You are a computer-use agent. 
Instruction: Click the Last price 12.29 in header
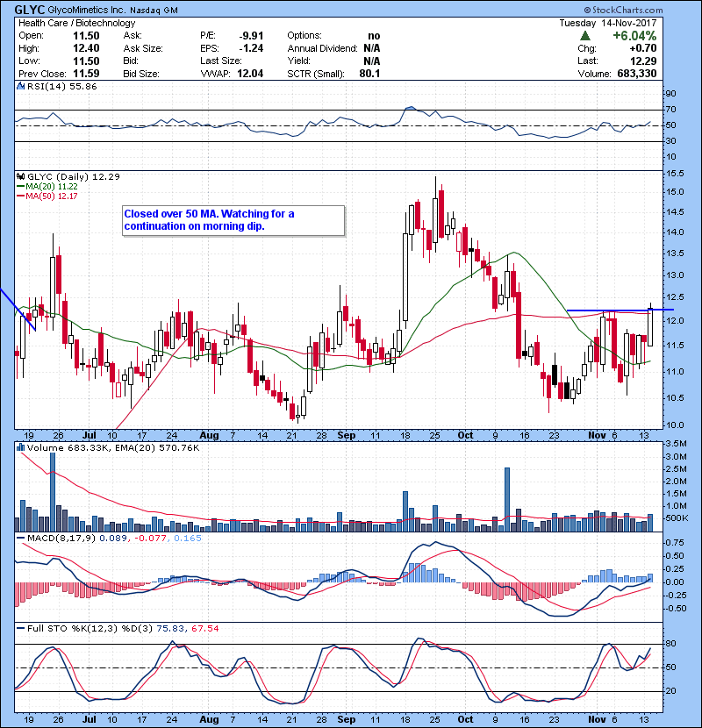coord(643,61)
